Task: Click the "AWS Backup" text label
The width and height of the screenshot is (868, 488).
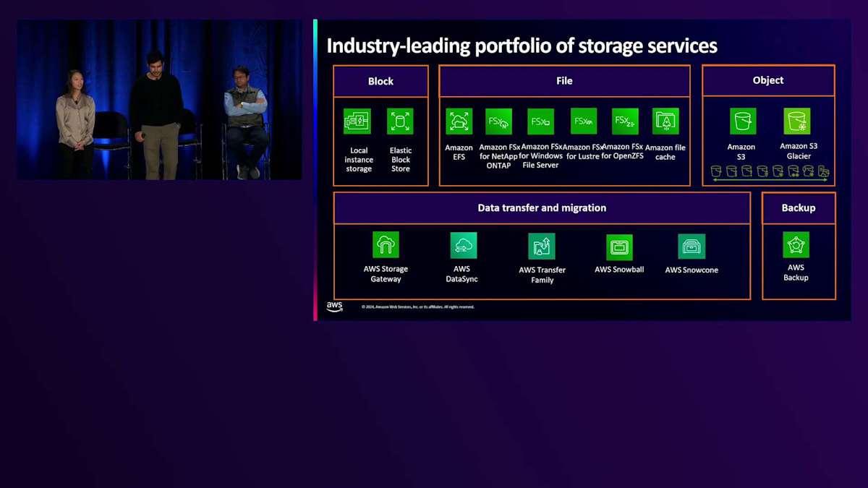Action: click(796, 273)
